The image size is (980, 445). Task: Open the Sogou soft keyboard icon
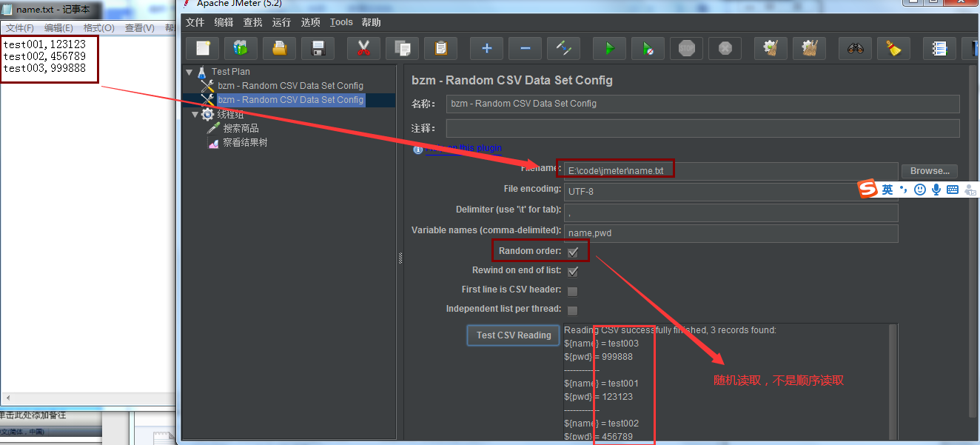point(953,190)
